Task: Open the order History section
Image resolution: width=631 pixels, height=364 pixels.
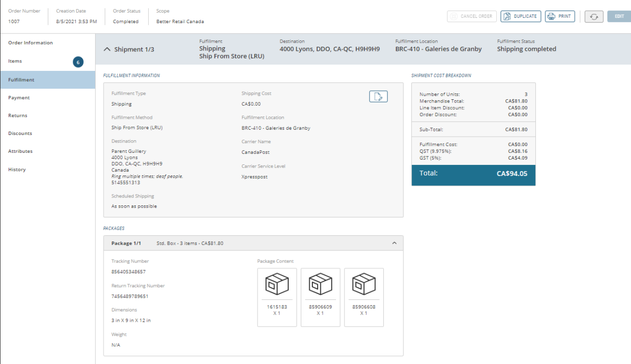Action: [17, 170]
